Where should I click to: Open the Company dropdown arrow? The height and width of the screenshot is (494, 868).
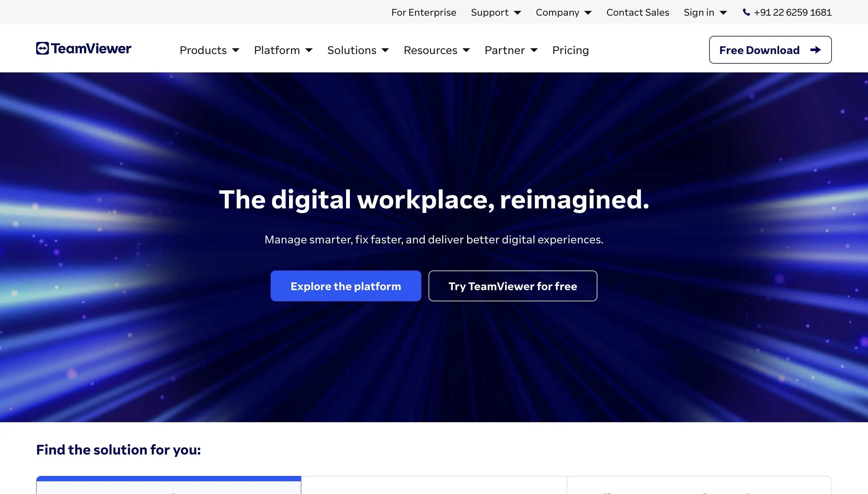coord(588,13)
